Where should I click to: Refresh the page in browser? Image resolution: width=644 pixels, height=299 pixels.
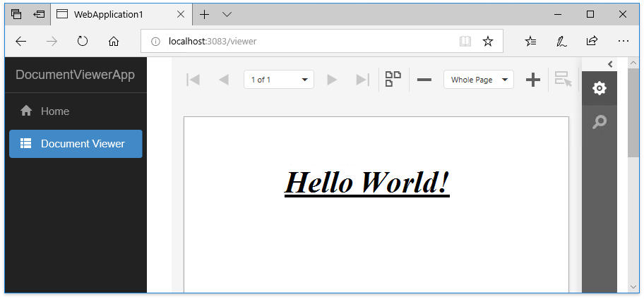click(x=83, y=42)
